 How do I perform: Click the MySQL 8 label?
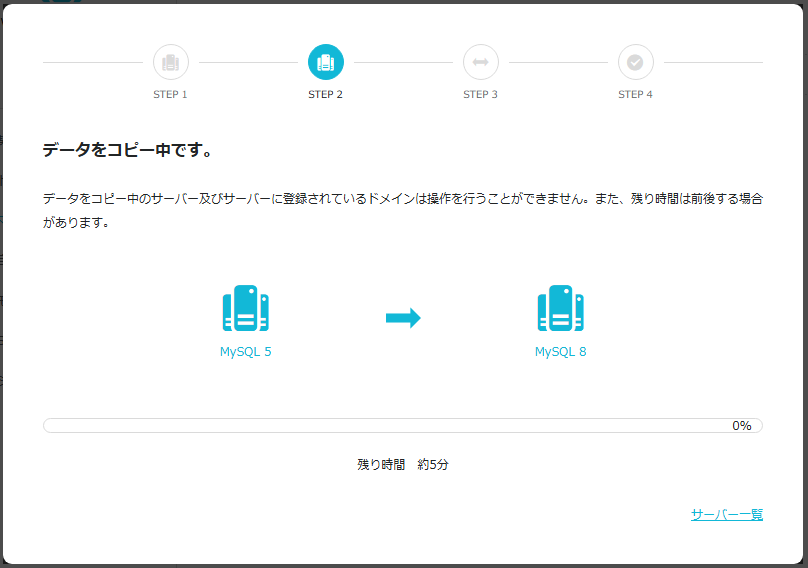pyautogui.click(x=561, y=352)
